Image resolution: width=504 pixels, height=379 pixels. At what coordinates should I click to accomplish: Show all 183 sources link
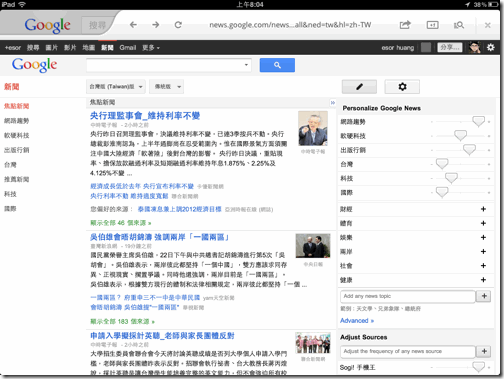(x=122, y=321)
